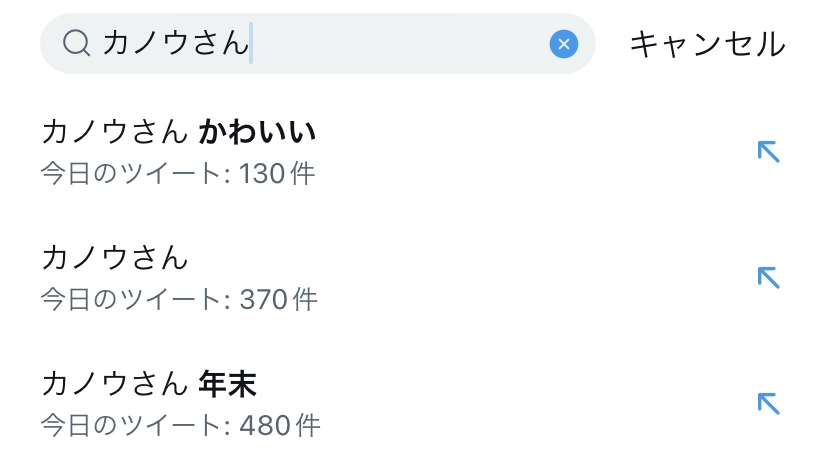Image resolution: width=828 pixels, height=470 pixels.
Task: Click the 件 character after 370
Action: (x=305, y=299)
